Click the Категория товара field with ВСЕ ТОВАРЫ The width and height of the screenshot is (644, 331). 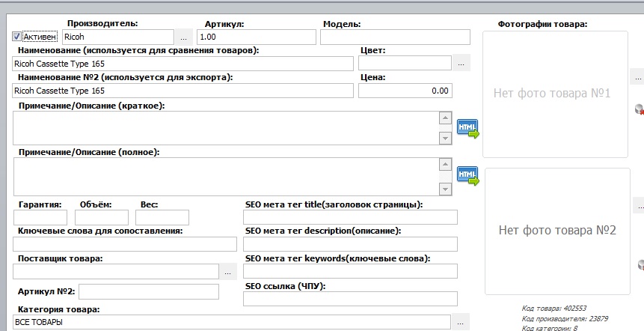tap(232, 322)
